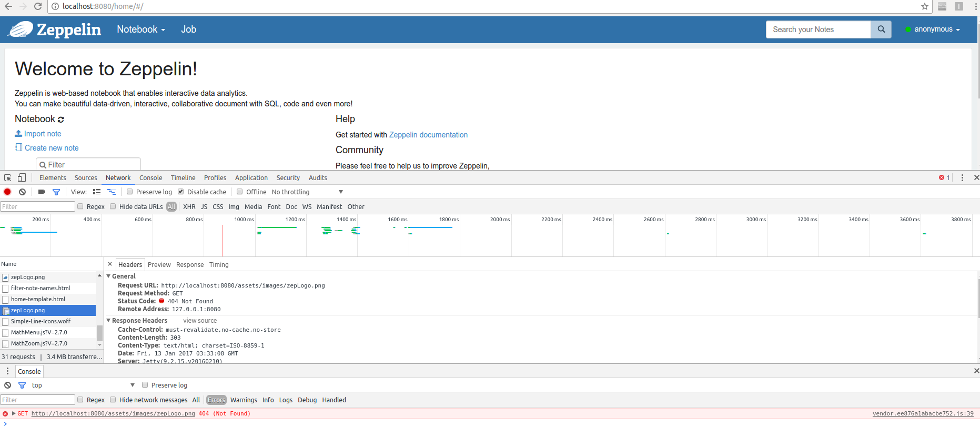
Task: Use large request rows view icon
Action: coord(97,192)
